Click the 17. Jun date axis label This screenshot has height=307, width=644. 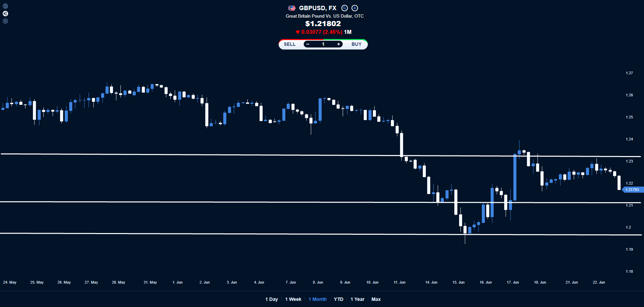(x=513, y=282)
